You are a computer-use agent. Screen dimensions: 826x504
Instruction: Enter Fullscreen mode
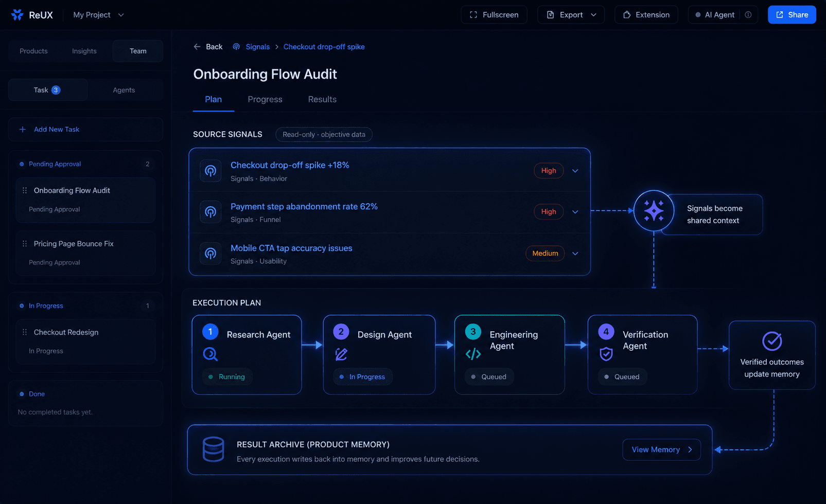494,15
